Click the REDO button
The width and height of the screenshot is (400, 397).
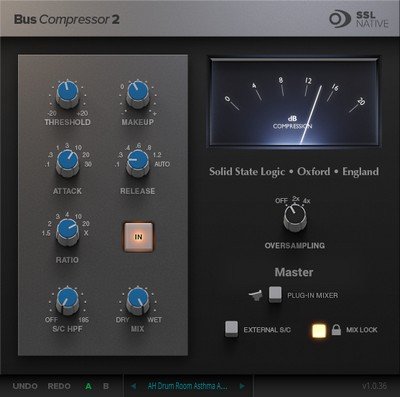59,386
